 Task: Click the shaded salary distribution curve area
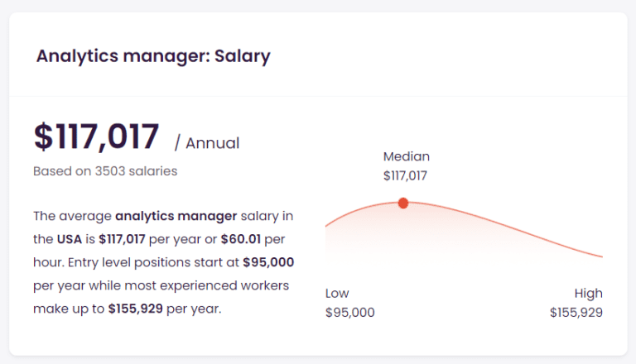[x=464, y=236]
